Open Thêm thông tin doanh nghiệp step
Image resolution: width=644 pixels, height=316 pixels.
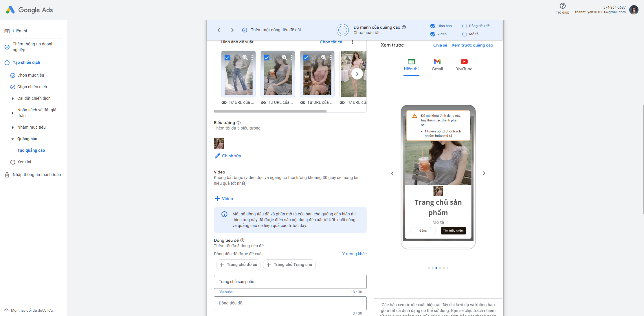(33, 47)
